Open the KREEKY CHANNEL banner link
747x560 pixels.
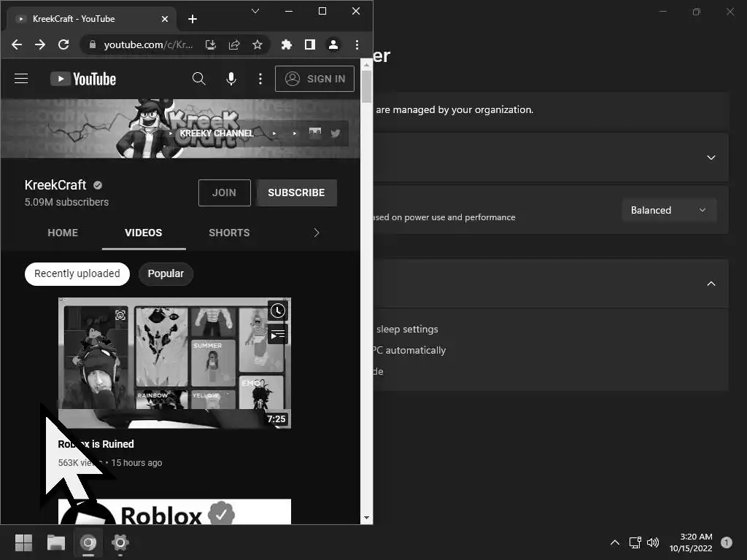click(x=216, y=133)
